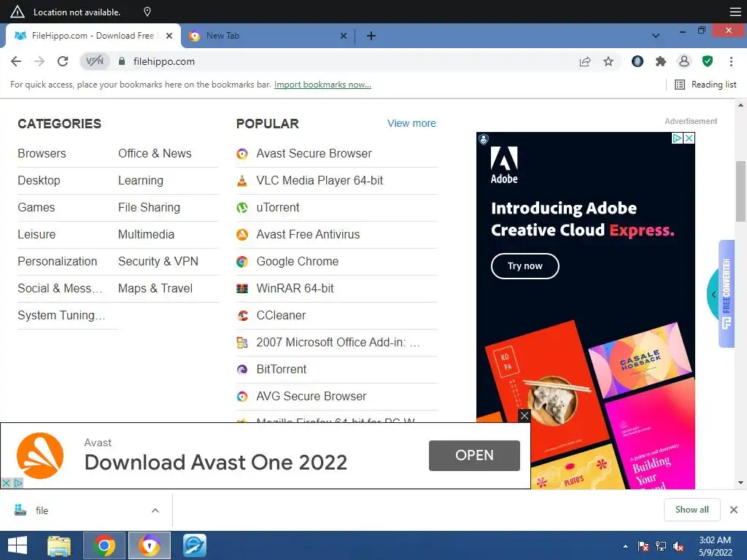747x560 pixels.
Task: Click the warning triangle icon
Action: 18,12
